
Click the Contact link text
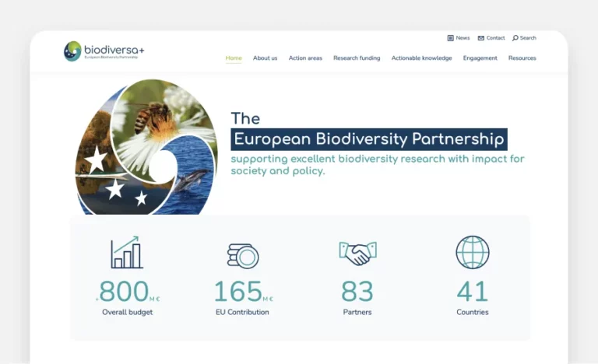pos(496,38)
